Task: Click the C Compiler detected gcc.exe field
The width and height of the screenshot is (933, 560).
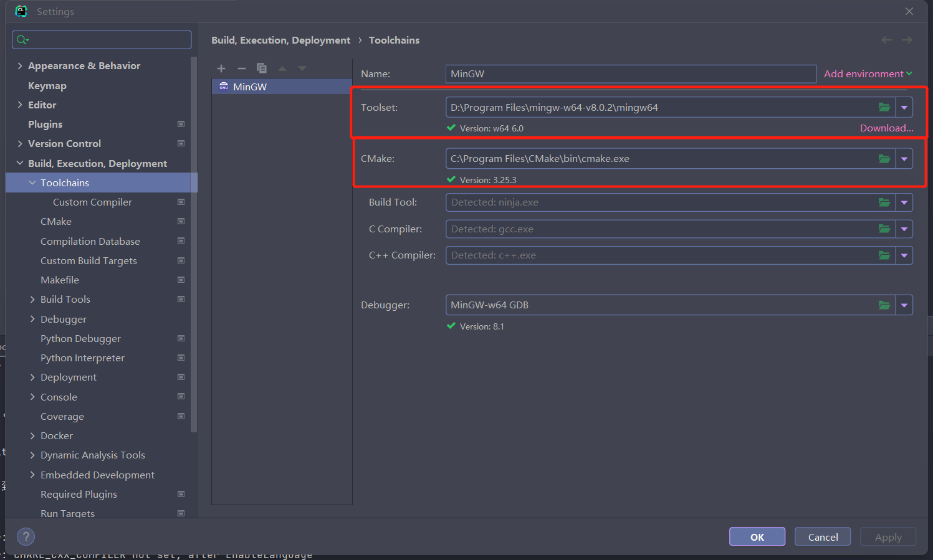Action: (671, 229)
